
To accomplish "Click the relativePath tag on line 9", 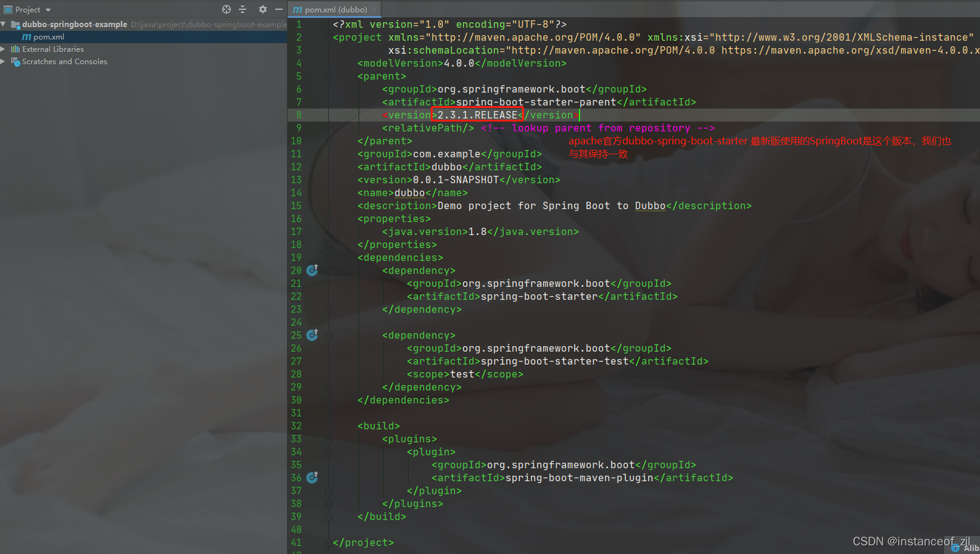I will pos(428,128).
